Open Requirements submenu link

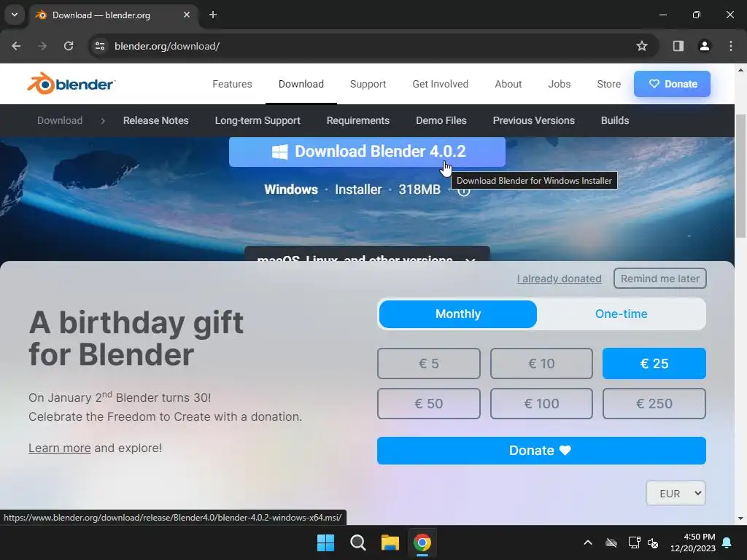click(357, 120)
